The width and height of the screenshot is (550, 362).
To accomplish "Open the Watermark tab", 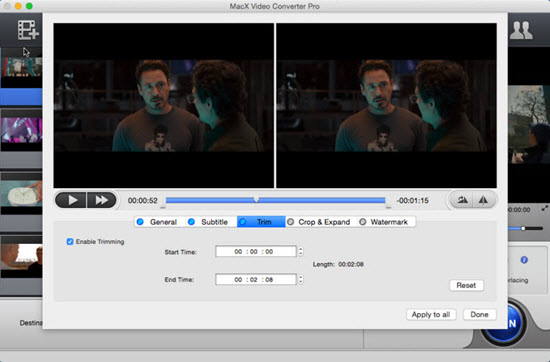I will click(386, 222).
